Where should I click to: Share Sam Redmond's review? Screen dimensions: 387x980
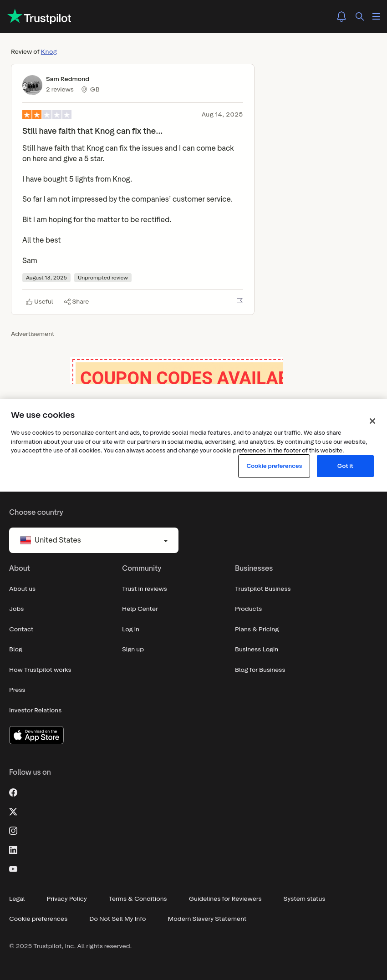(76, 302)
